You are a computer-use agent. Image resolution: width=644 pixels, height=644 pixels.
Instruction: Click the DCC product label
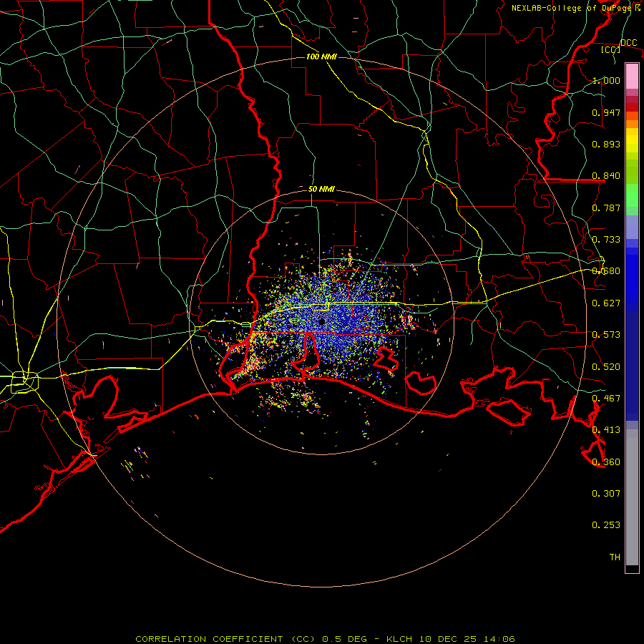pos(629,43)
